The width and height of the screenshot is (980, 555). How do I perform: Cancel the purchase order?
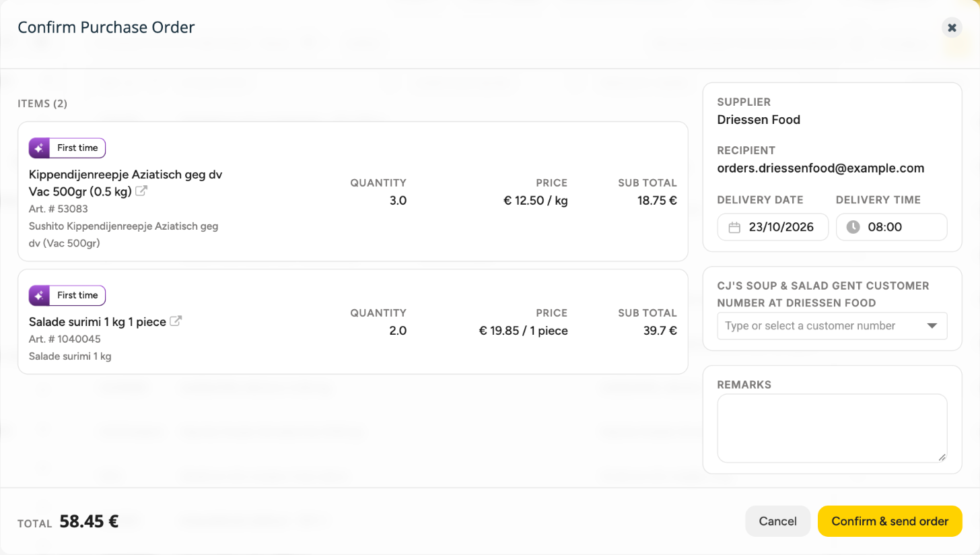coord(778,521)
